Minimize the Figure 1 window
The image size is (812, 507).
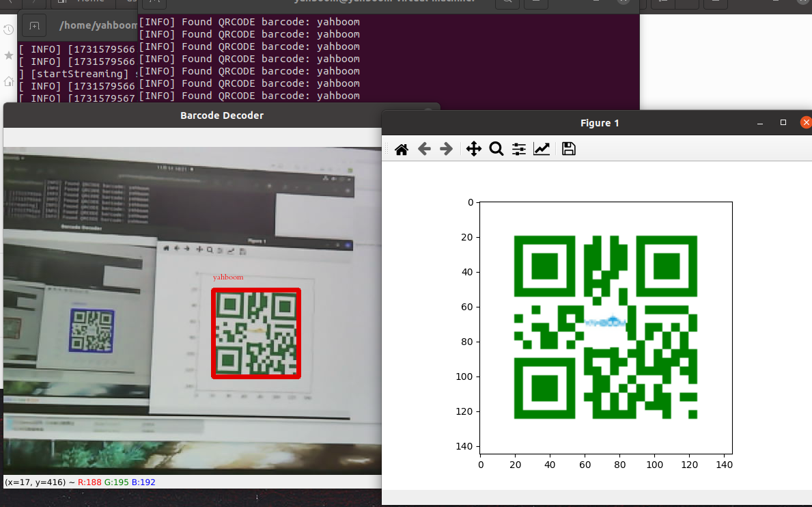[760, 123]
